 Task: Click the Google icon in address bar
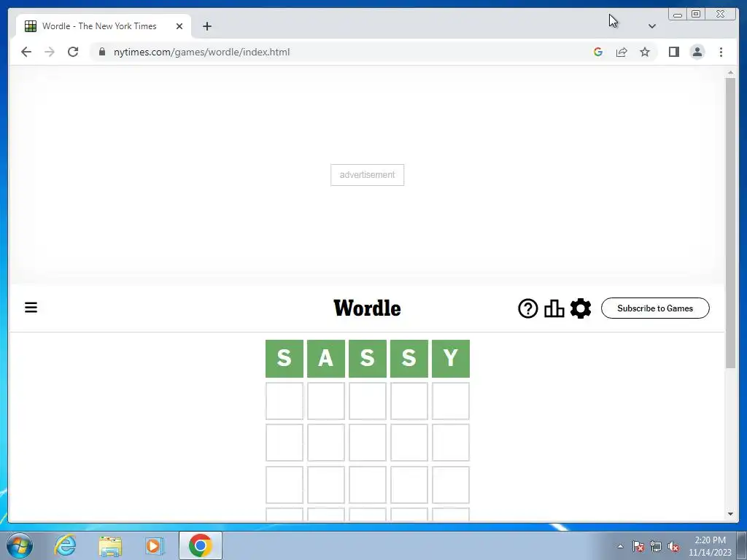598,52
